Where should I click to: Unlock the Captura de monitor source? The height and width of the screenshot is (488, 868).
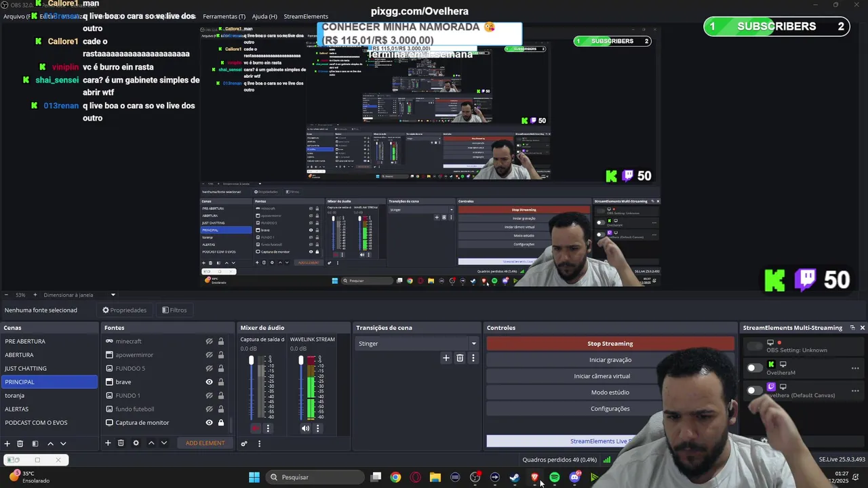point(220,422)
